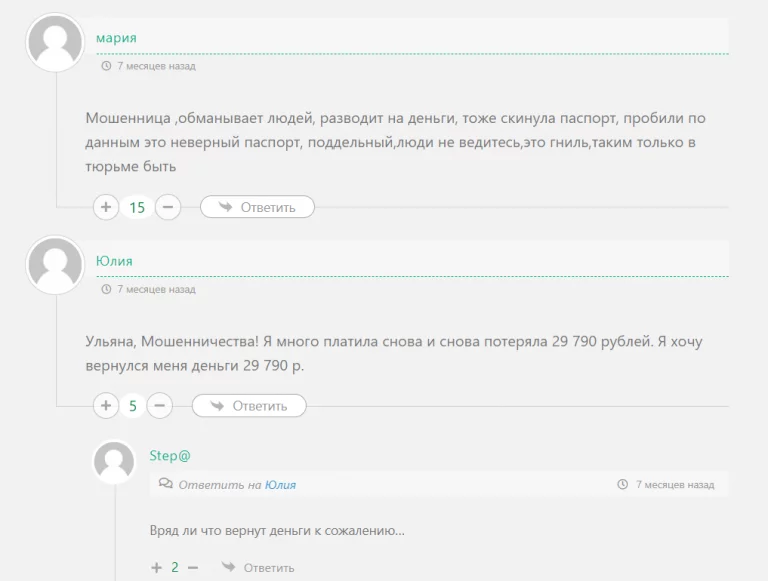The width and height of the screenshot is (768, 581).
Task: Click мария's '7 месяцев назад' timestamp
Action: click(156, 66)
